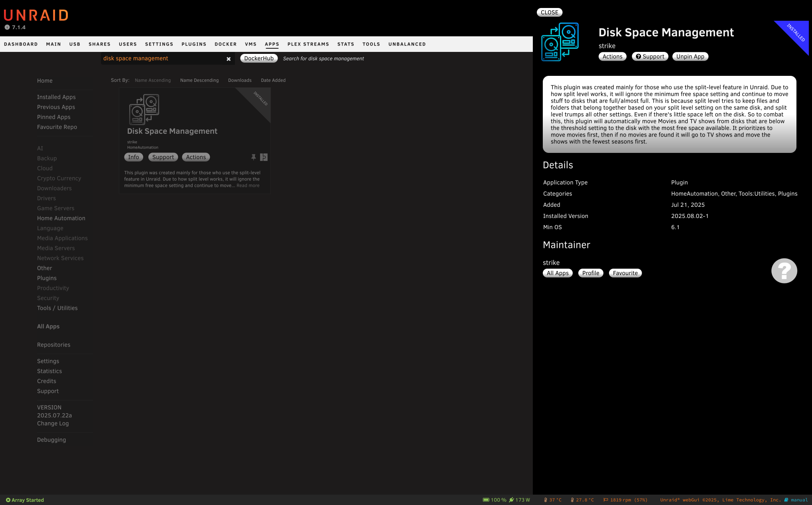Open the Dashboard tab
Screen dimensions: 812x505
coord(21,44)
